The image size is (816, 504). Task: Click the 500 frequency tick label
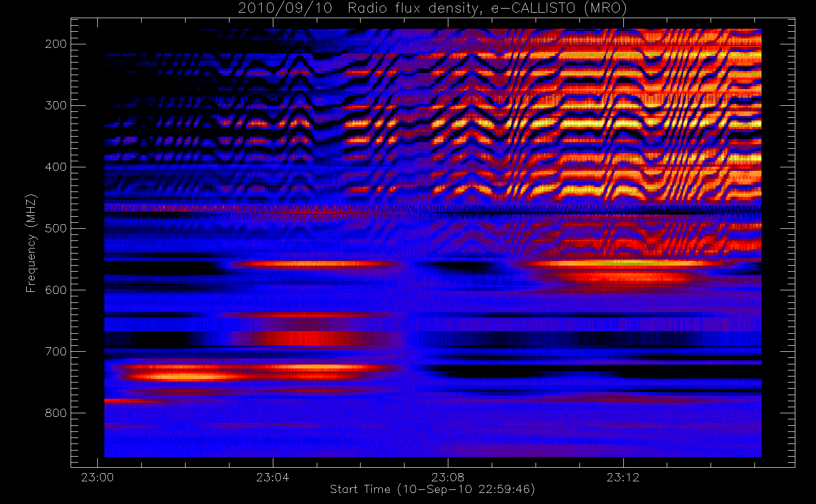click(56, 228)
